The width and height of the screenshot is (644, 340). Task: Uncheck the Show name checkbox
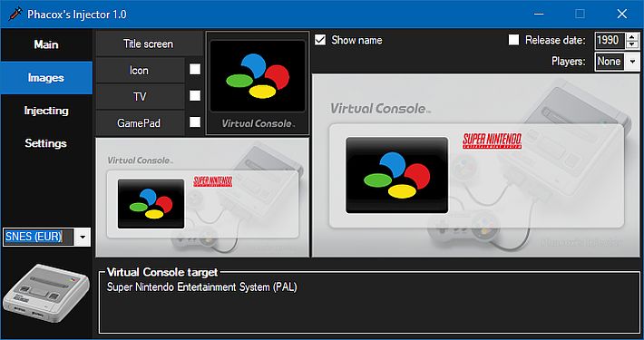[320, 40]
